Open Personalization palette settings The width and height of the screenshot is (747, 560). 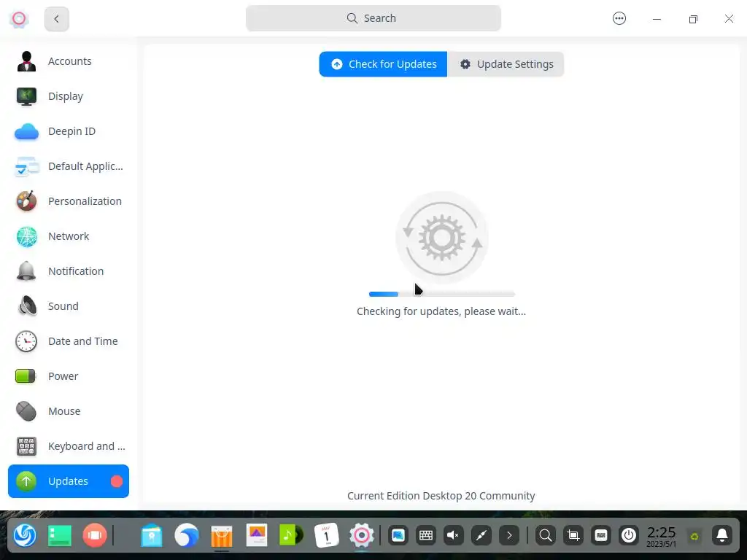point(69,201)
